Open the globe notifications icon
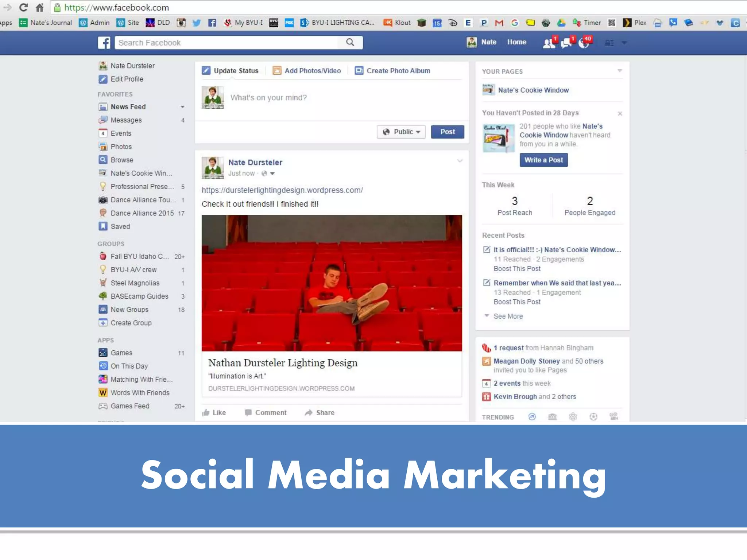The width and height of the screenshot is (747, 560). pyautogui.click(x=584, y=43)
